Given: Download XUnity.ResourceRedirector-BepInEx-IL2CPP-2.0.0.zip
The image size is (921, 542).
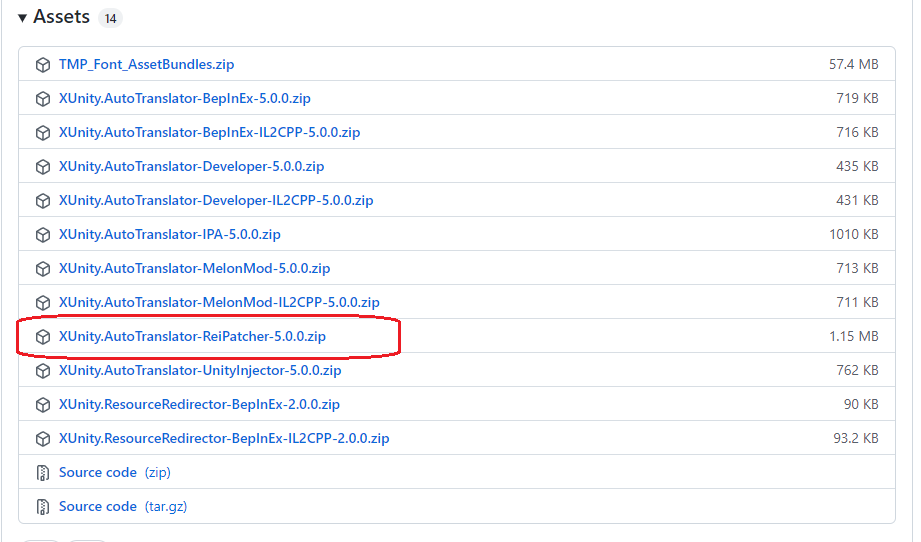Looking at the screenshot, I should (224, 439).
